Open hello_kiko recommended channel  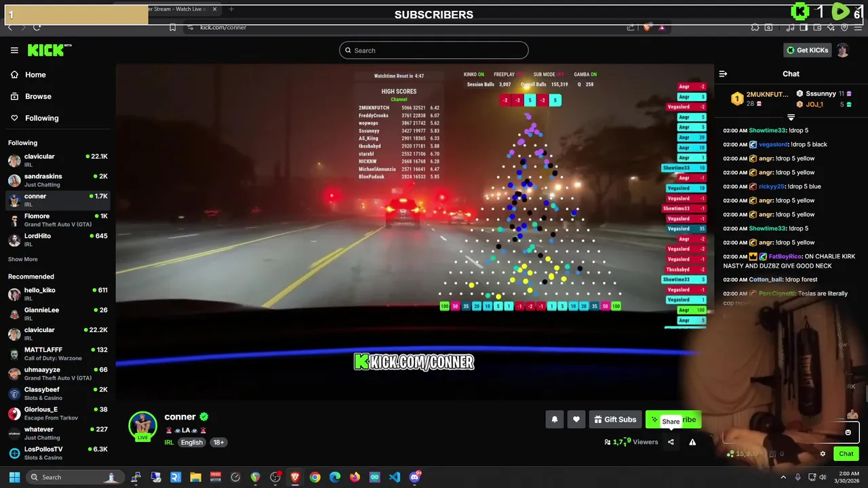[x=58, y=293]
